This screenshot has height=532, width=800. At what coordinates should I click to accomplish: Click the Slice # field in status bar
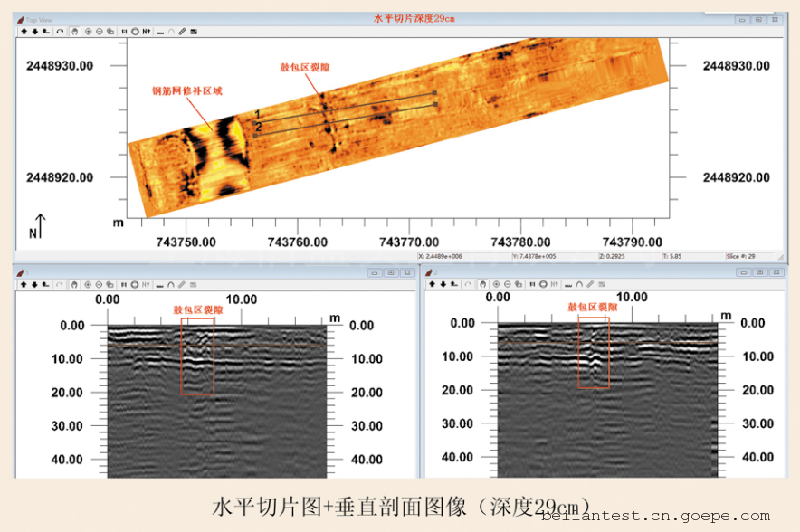coord(749,256)
